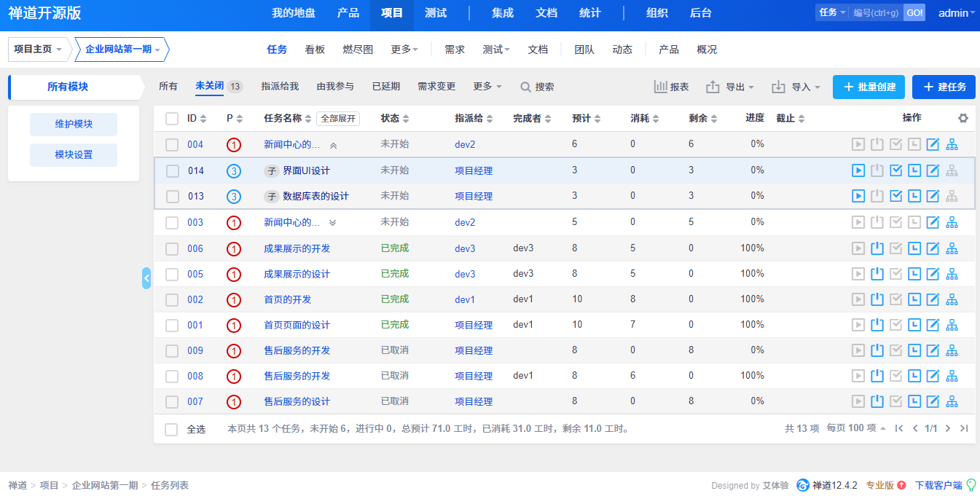The height and width of the screenshot is (496, 980).
Task: Check the checkbox for task 005
Action: click(x=172, y=275)
